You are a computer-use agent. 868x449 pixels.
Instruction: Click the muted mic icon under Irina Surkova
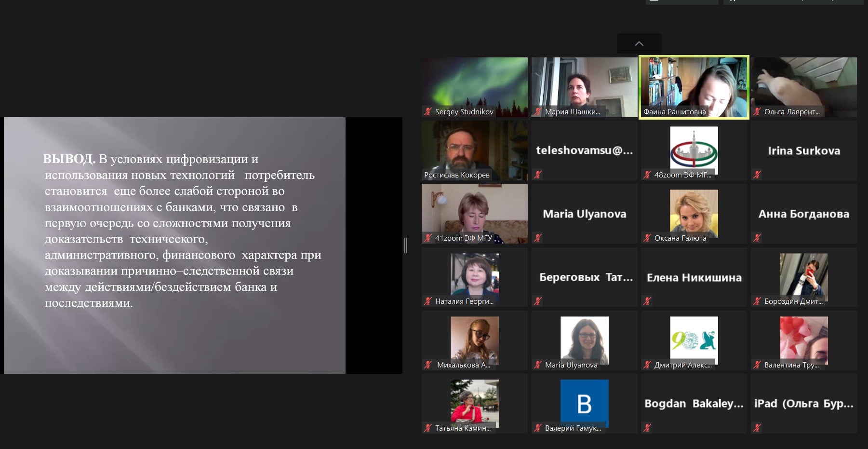[x=757, y=175]
